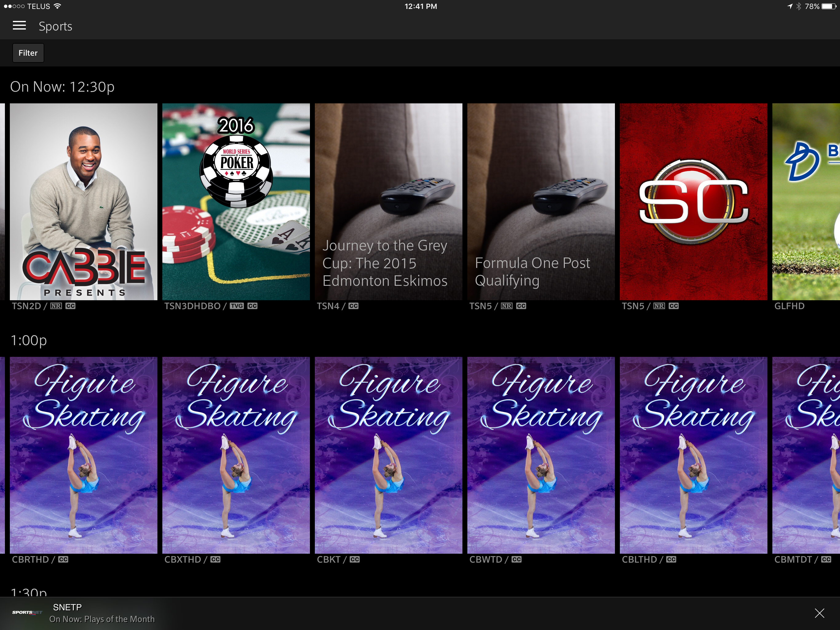840x630 pixels.
Task: Tap the NR badge under the SC card
Action: pos(659,306)
